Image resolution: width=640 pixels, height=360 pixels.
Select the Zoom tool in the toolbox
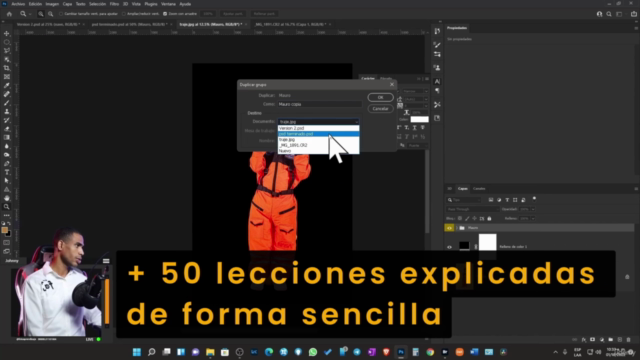[7, 207]
